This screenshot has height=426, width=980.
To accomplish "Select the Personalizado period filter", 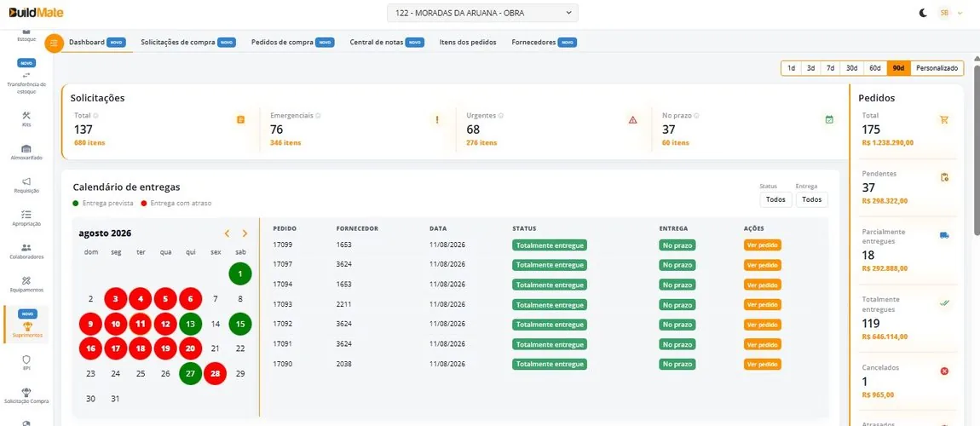I will pos(937,68).
